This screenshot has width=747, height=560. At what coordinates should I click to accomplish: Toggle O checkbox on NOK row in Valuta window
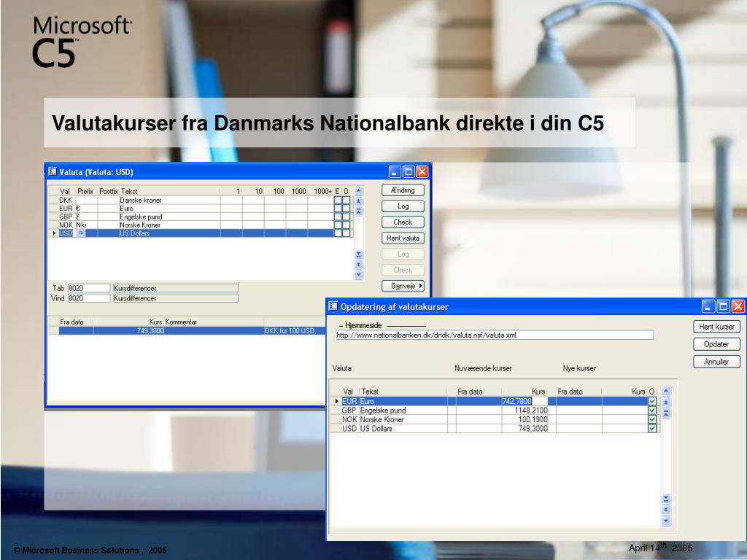[346, 225]
